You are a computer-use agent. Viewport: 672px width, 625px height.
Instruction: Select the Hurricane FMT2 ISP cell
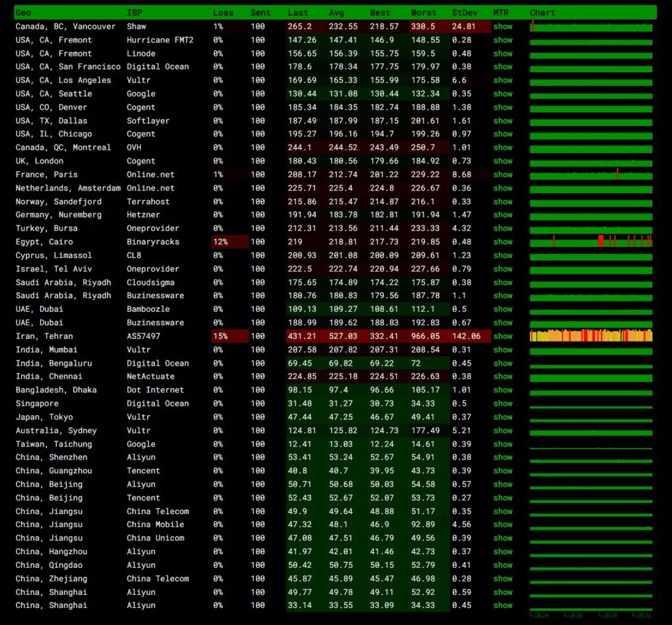click(x=160, y=40)
